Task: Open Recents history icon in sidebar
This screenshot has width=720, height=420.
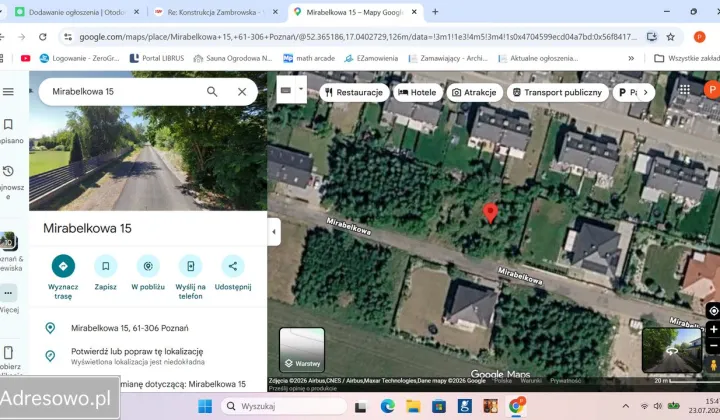Action: pos(8,171)
